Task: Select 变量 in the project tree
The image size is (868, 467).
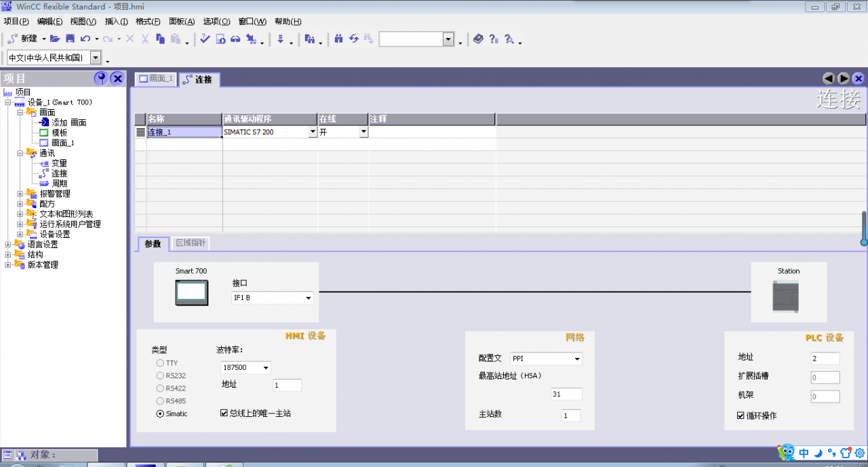Action: pos(60,163)
